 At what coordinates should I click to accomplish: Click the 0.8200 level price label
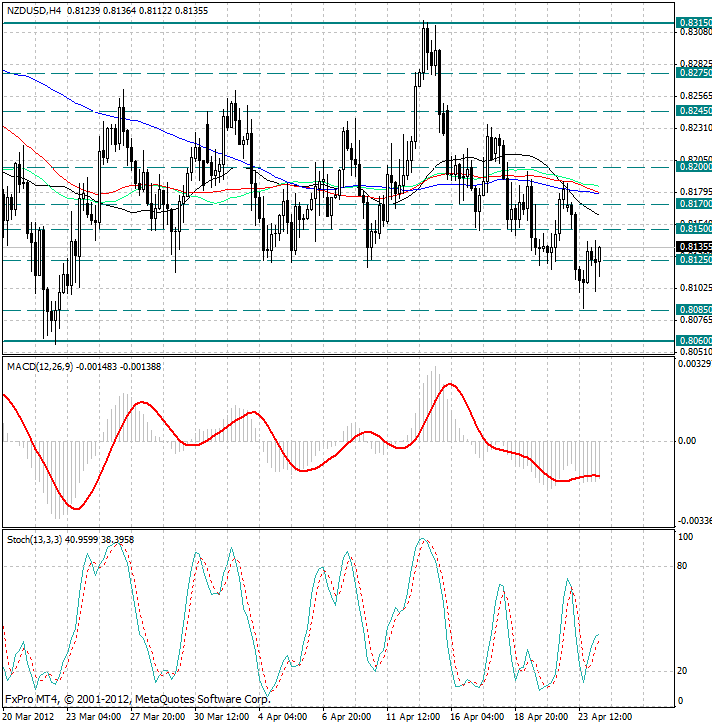pos(694,168)
